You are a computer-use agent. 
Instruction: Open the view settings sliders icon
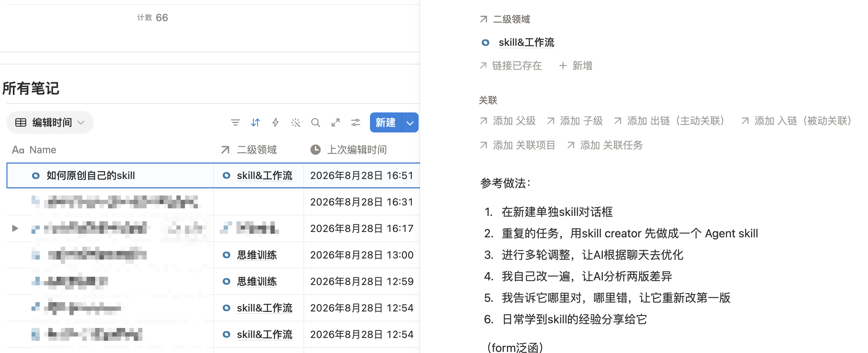coord(355,123)
